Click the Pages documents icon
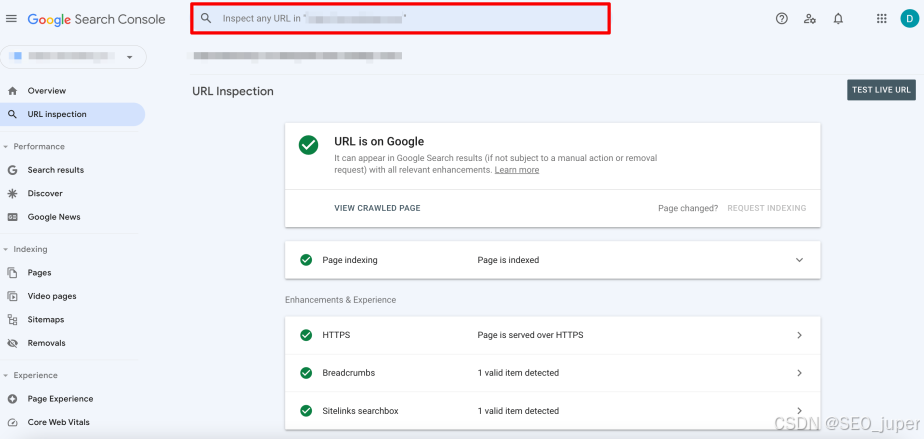924x439 pixels. coord(12,273)
